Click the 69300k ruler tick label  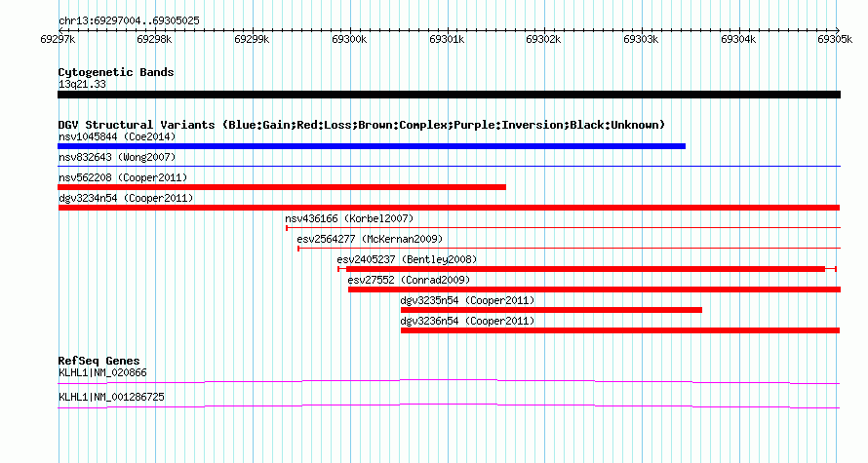pos(349,40)
